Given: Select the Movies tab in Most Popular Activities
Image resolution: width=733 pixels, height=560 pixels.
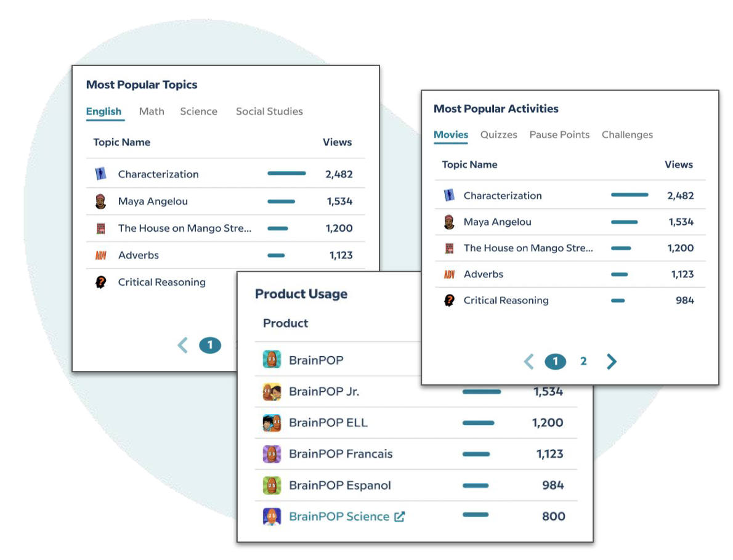Looking at the screenshot, I should coord(451,135).
